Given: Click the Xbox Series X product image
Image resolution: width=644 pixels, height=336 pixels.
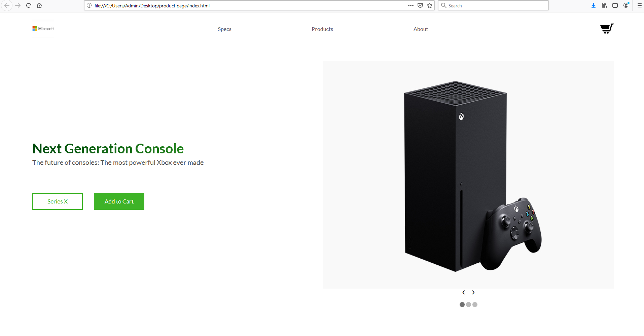Looking at the screenshot, I should (468, 175).
